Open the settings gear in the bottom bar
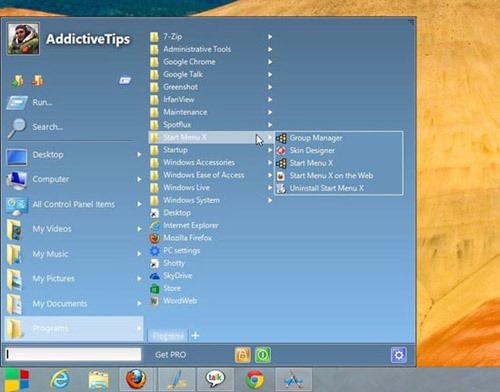The width and height of the screenshot is (500, 392). click(x=399, y=355)
